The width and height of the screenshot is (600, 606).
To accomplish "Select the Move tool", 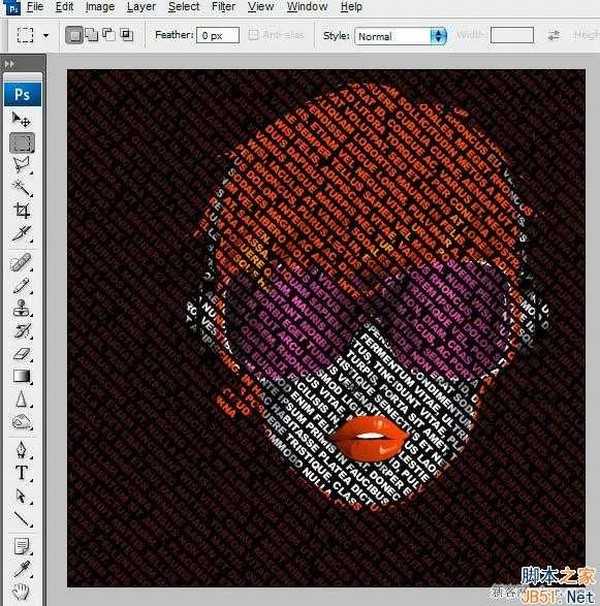I will (x=21, y=119).
